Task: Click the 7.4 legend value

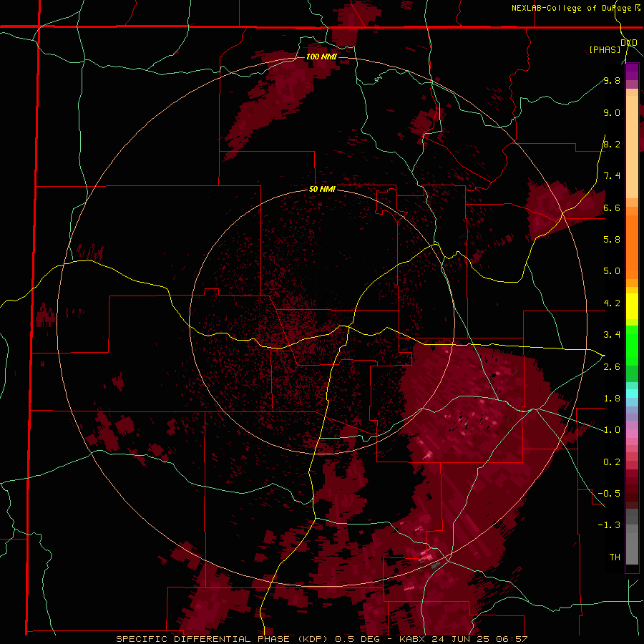Action: (x=612, y=176)
